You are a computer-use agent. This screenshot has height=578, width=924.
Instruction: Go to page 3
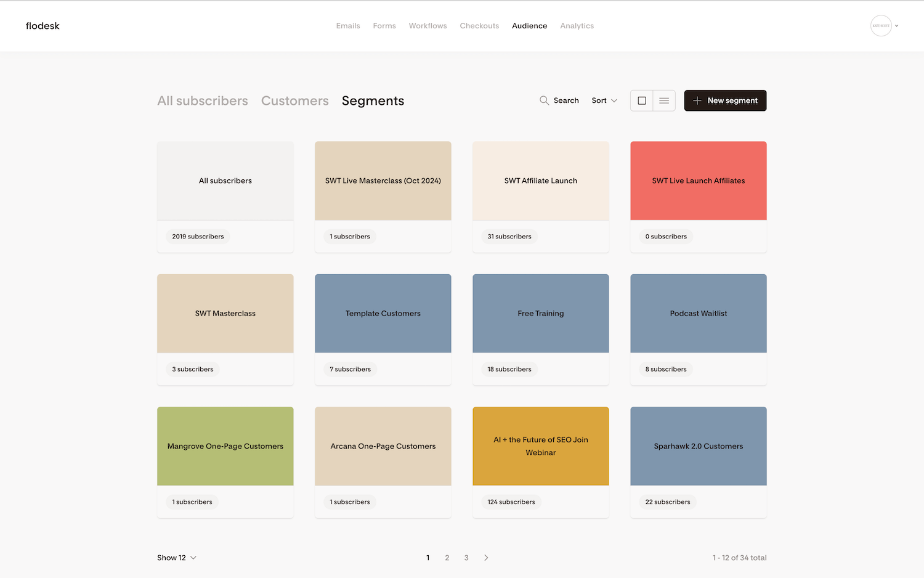pyautogui.click(x=466, y=558)
